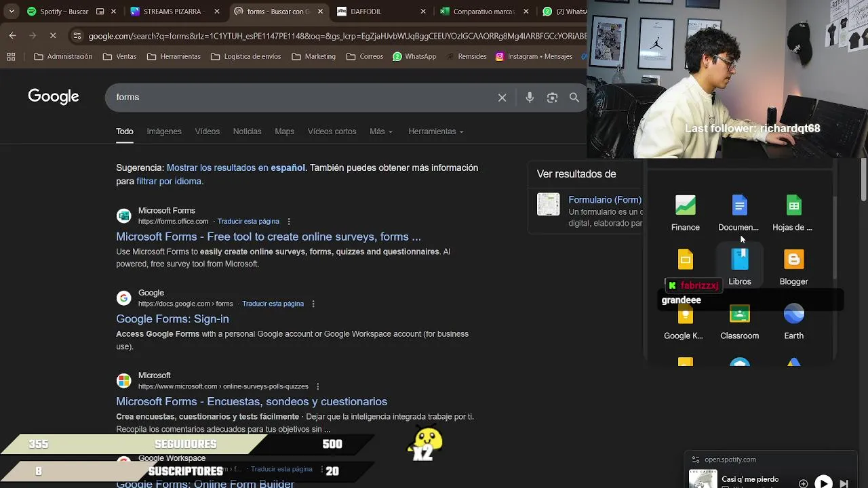Open more options for microsoft.com surveys result
This screenshot has height=488, width=868.
click(x=317, y=386)
